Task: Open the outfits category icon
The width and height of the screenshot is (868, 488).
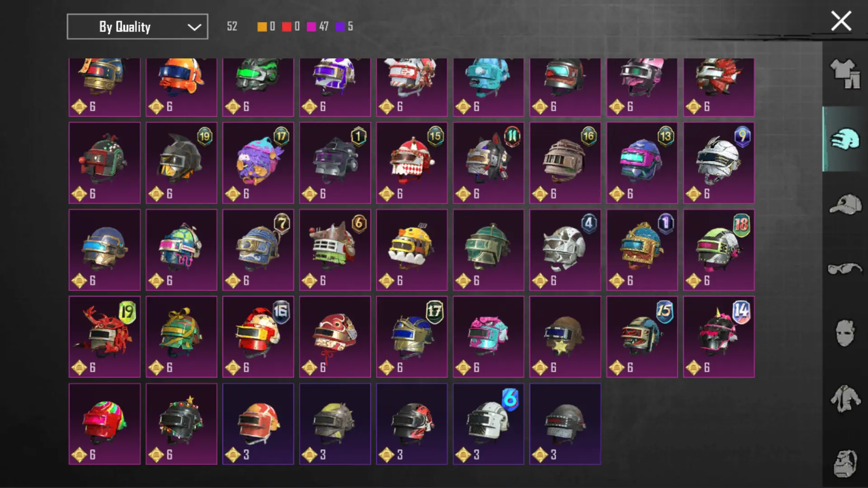Action: click(845, 74)
